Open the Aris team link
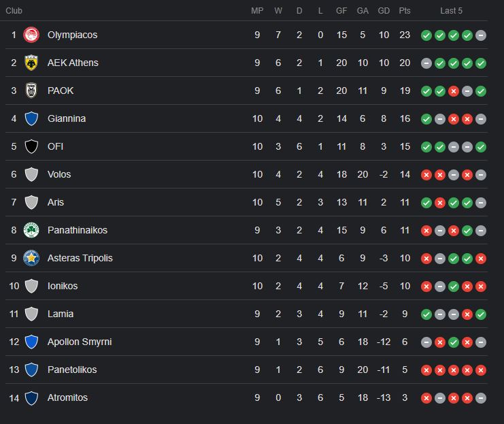504x424 pixels. [x=56, y=202]
